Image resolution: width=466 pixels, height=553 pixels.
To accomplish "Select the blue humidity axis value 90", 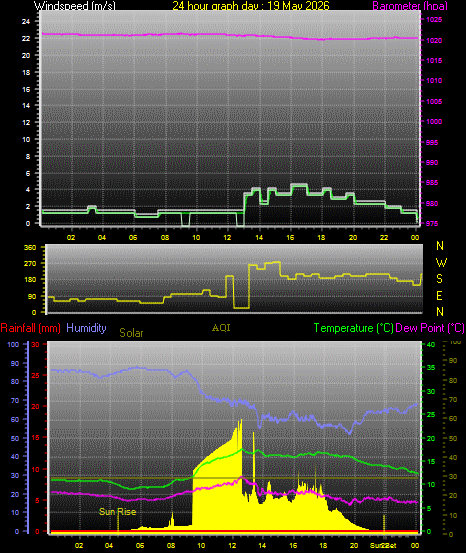I will 15,363.
